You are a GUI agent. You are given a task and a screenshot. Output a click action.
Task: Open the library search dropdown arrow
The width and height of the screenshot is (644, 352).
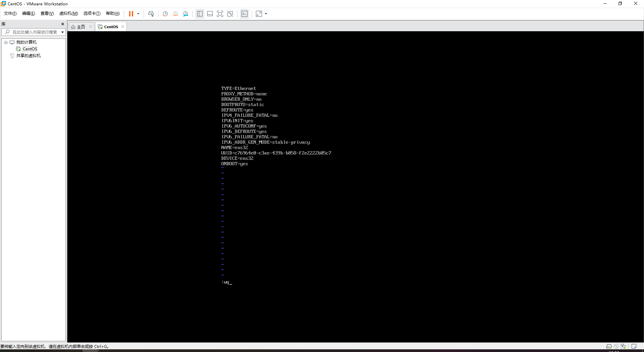click(62, 32)
